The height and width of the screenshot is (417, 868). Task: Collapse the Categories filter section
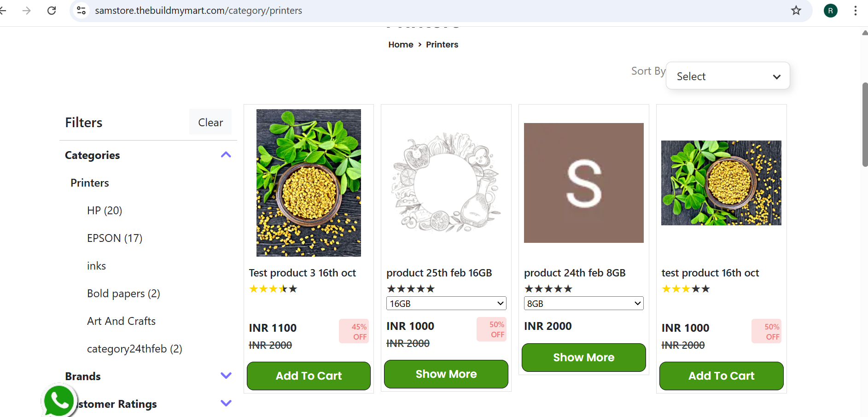tap(226, 155)
